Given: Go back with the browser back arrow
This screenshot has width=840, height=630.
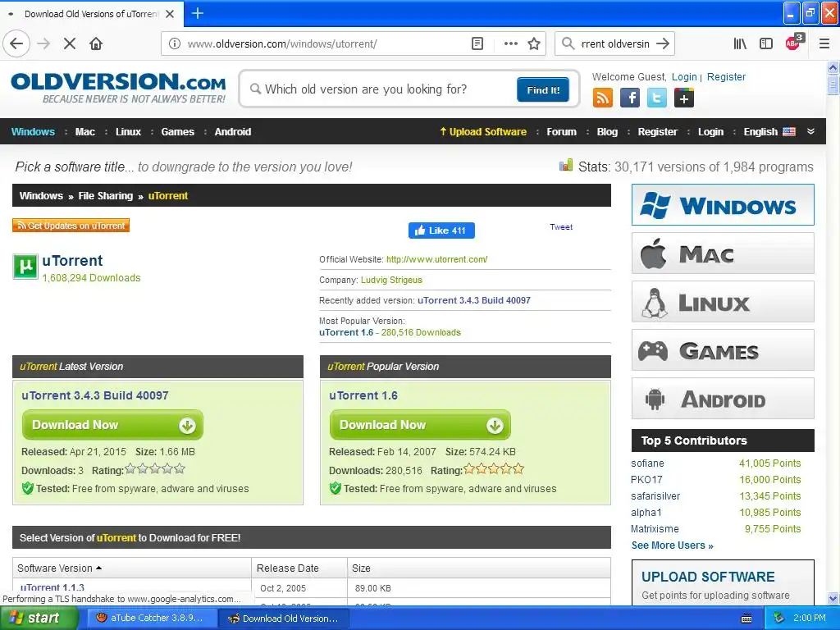Looking at the screenshot, I should click(16, 43).
